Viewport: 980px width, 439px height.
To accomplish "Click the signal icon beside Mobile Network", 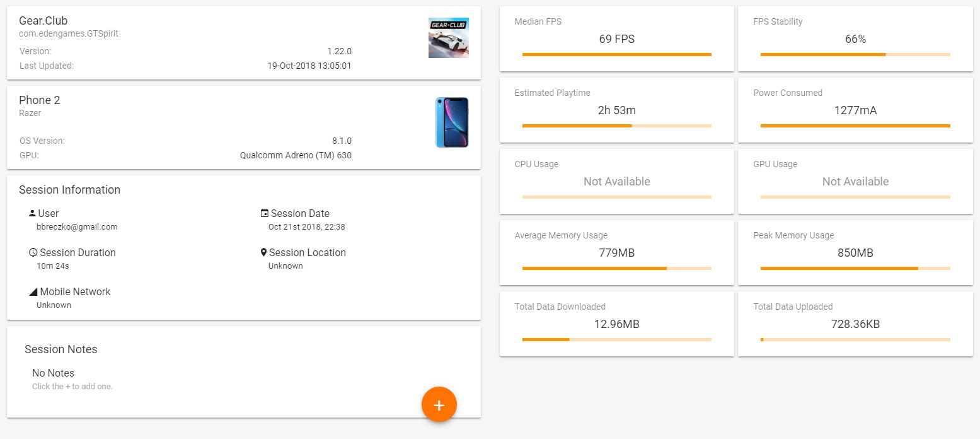I will point(33,291).
